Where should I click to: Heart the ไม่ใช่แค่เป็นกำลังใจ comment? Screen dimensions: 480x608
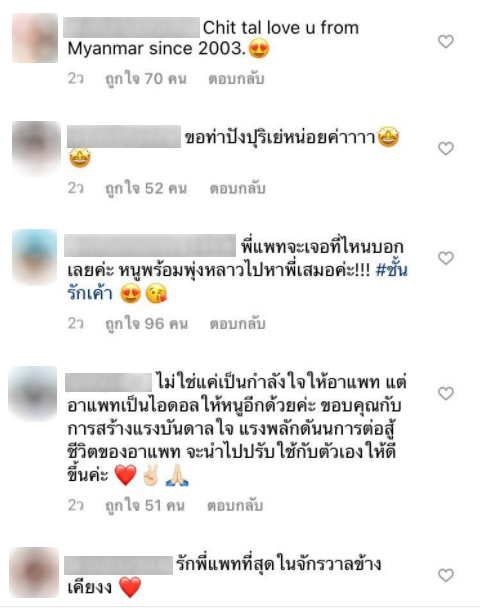pyautogui.click(x=445, y=393)
